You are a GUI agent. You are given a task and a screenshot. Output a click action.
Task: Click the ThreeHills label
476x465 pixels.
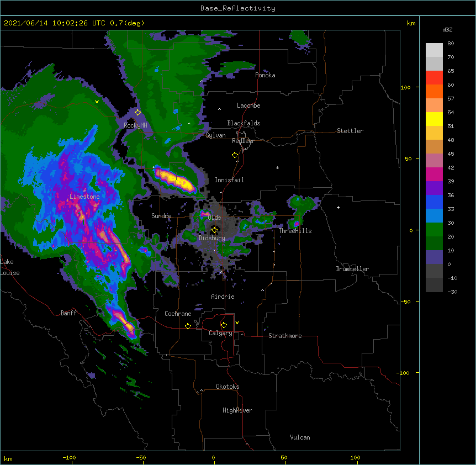click(x=295, y=231)
